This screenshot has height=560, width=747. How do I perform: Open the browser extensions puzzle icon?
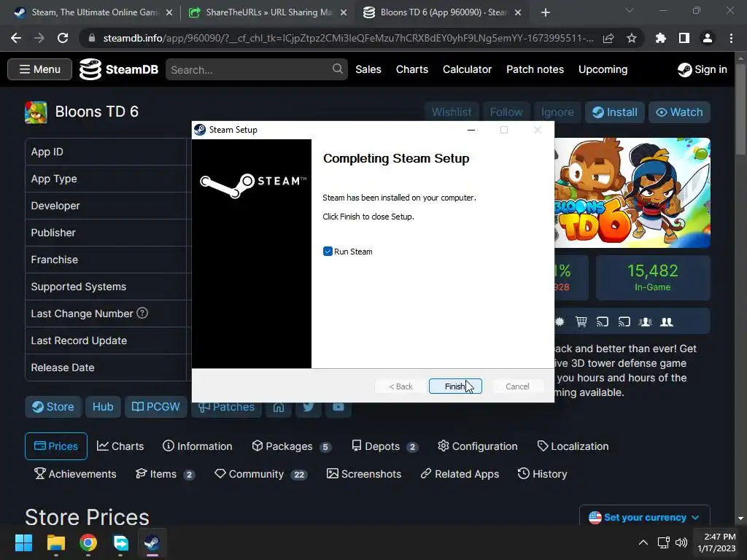661,38
